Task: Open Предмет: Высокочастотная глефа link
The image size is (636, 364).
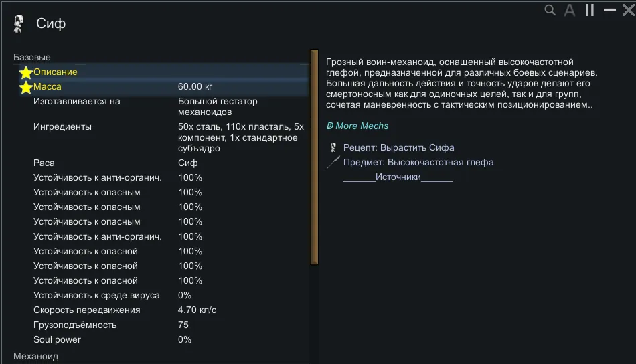Action: [x=418, y=162]
